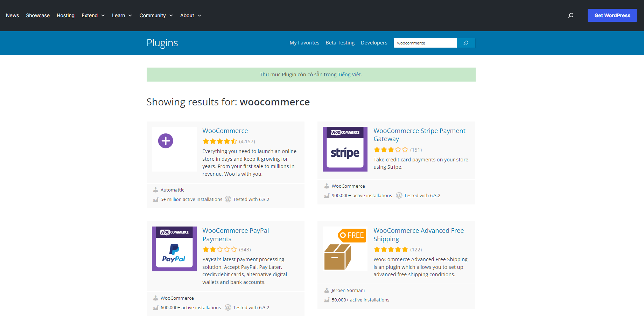Viewport: 644px width, 320px height.
Task: Open the News page
Action: coord(13,15)
